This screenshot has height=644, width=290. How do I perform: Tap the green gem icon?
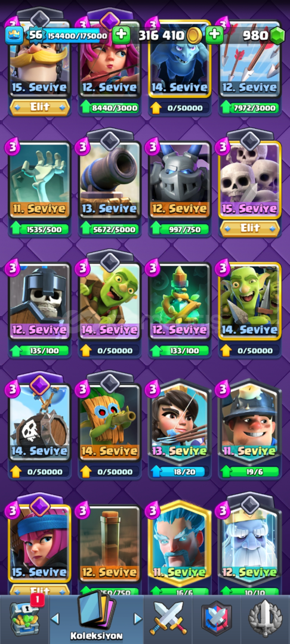coord(277,35)
